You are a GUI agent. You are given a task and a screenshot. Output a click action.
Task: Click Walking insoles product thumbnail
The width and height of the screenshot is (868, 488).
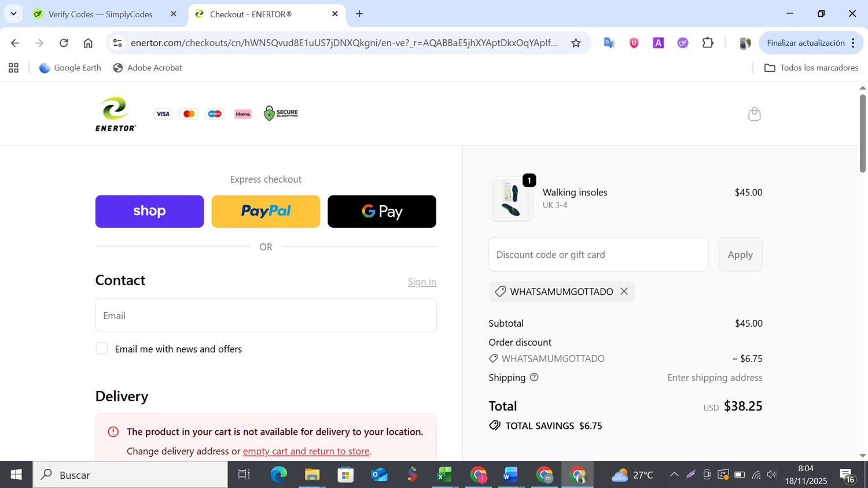510,199
